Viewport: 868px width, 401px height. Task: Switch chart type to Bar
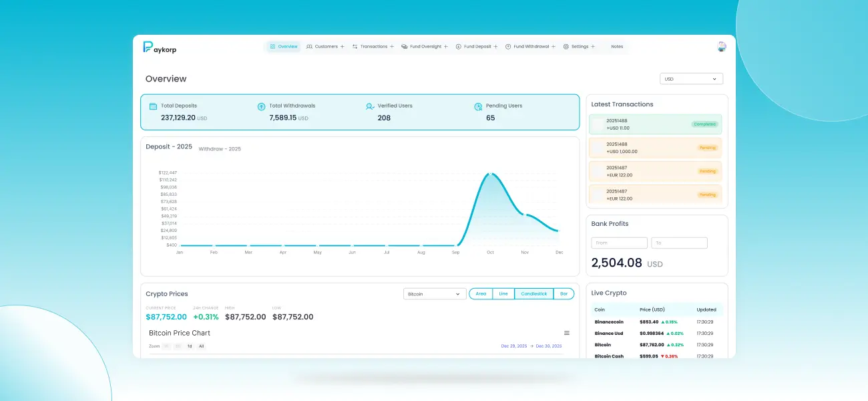pos(564,294)
